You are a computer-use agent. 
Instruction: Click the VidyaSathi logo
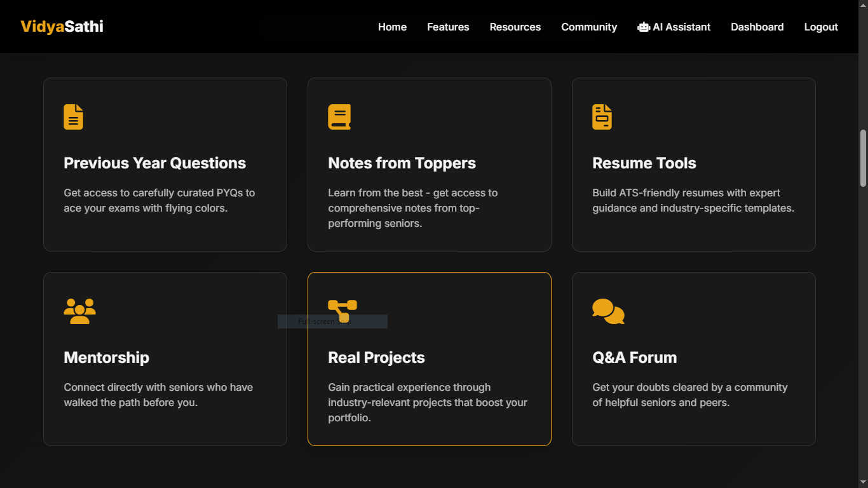tap(62, 27)
